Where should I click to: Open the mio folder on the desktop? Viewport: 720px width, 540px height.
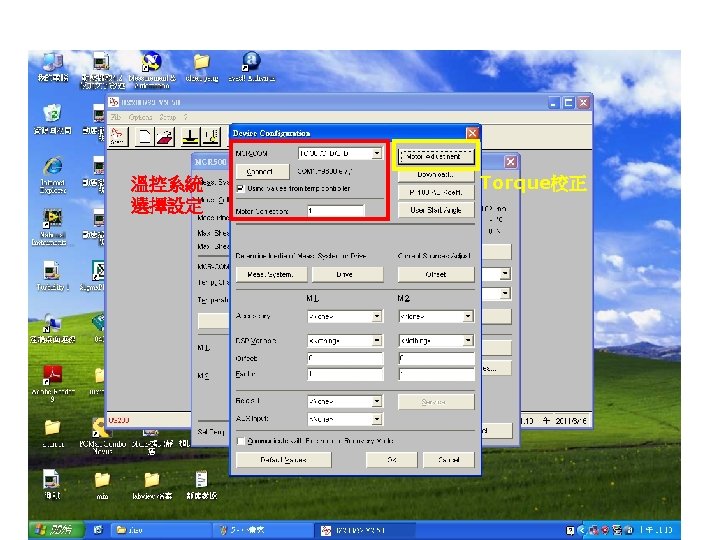pos(102,486)
